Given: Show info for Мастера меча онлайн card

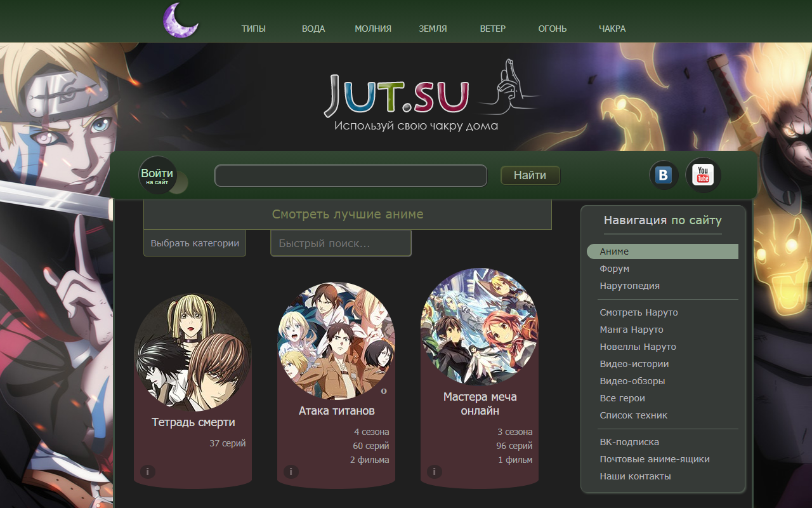Looking at the screenshot, I should [434, 471].
